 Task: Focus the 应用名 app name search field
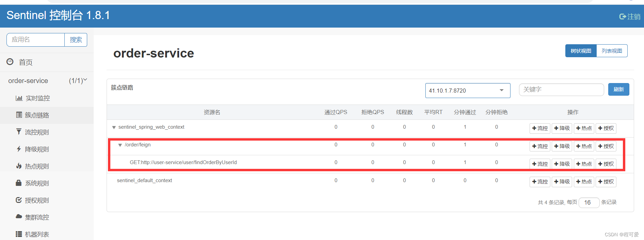[x=35, y=40]
